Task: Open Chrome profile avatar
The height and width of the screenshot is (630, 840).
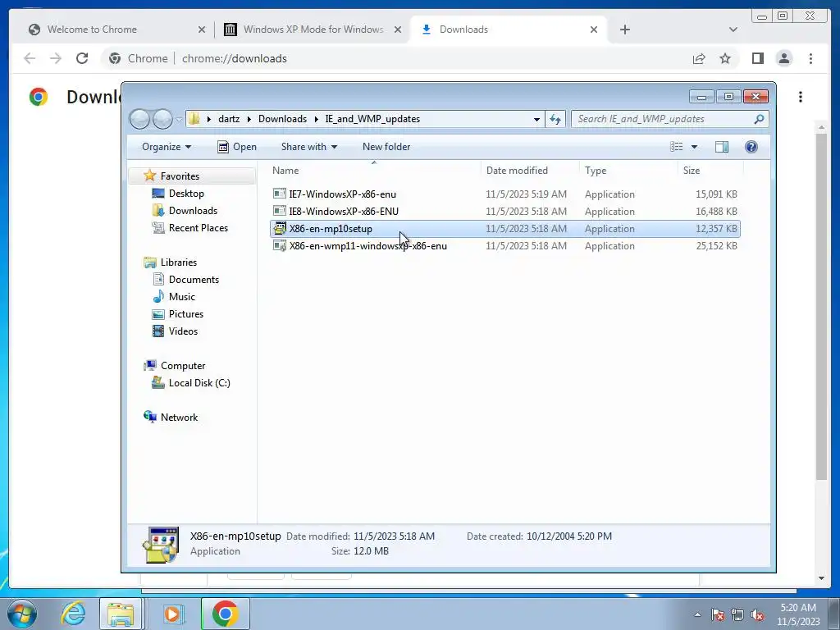Action: tap(783, 58)
